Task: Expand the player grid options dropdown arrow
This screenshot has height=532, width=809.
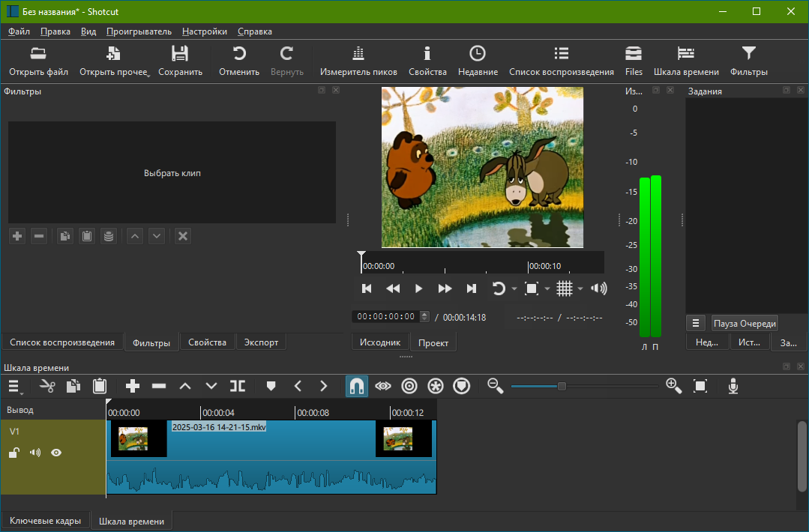Action: [x=580, y=288]
